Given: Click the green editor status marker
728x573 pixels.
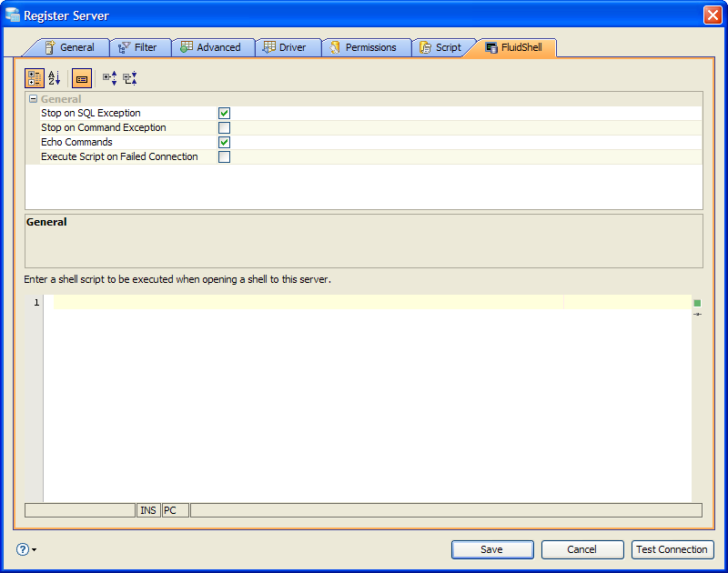Looking at the screenshot, I should [x=697, y=303].
